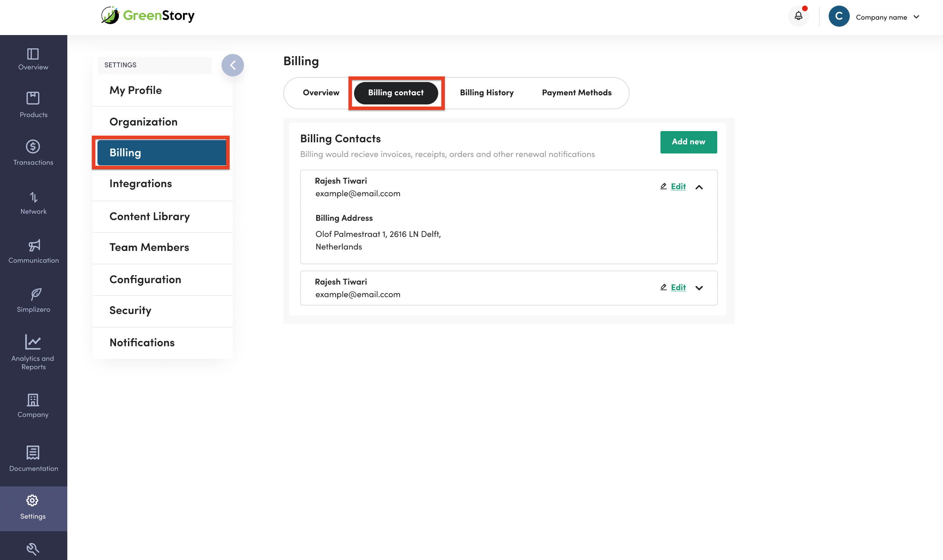Open the Analytics and Reports chart icon
This screenshot has width=943, height=560.
[x=33, y=342]
